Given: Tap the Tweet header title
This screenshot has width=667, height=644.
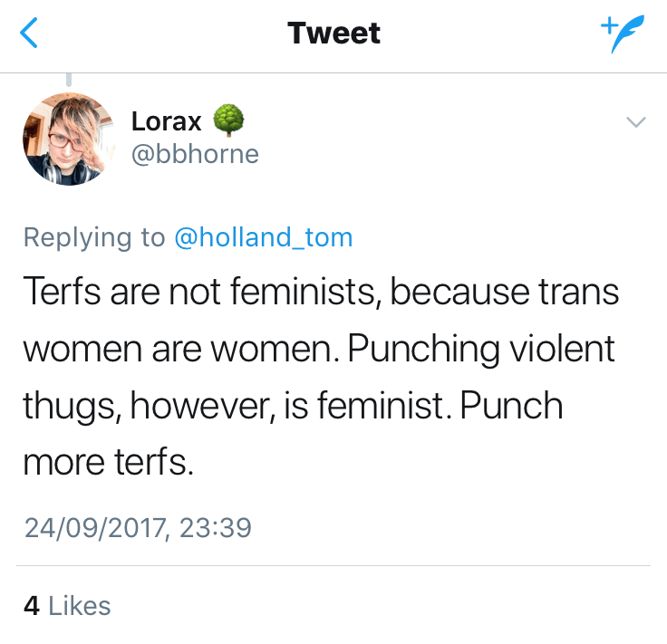Looking at the screenshot, I should point(333,34).
